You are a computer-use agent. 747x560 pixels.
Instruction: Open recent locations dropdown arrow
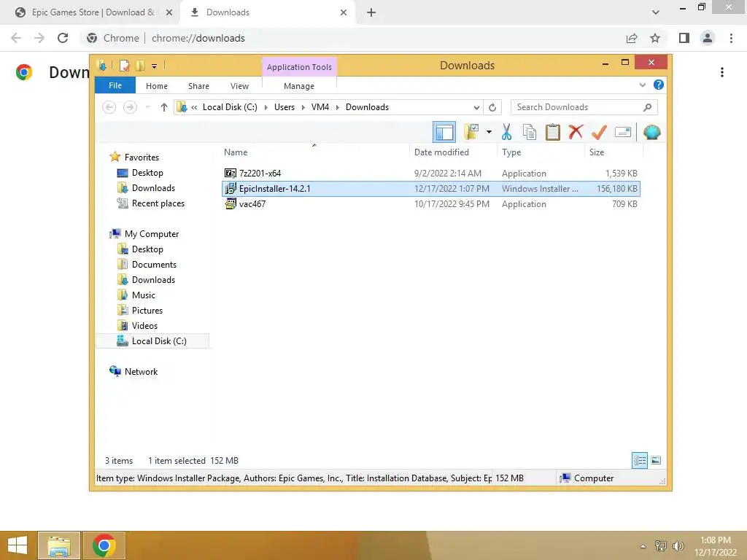click(x=147, y=107)
